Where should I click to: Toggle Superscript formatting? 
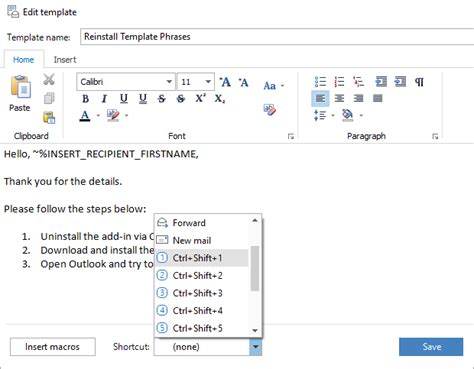[x=200, y=98]
